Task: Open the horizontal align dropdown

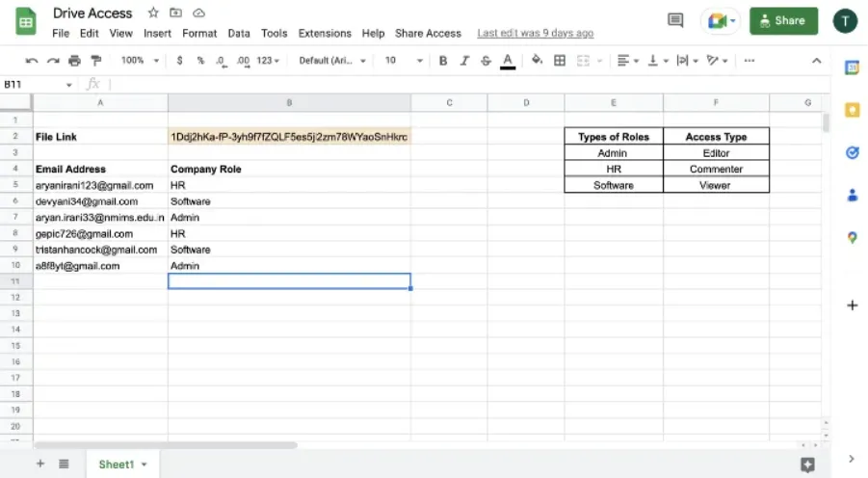Action: pyautogui.click(x=628, y=61)
